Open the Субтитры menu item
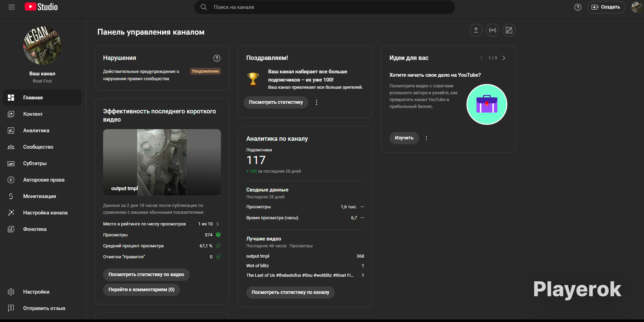Screen dimensions: 644x322 click(x=42, y=163)
